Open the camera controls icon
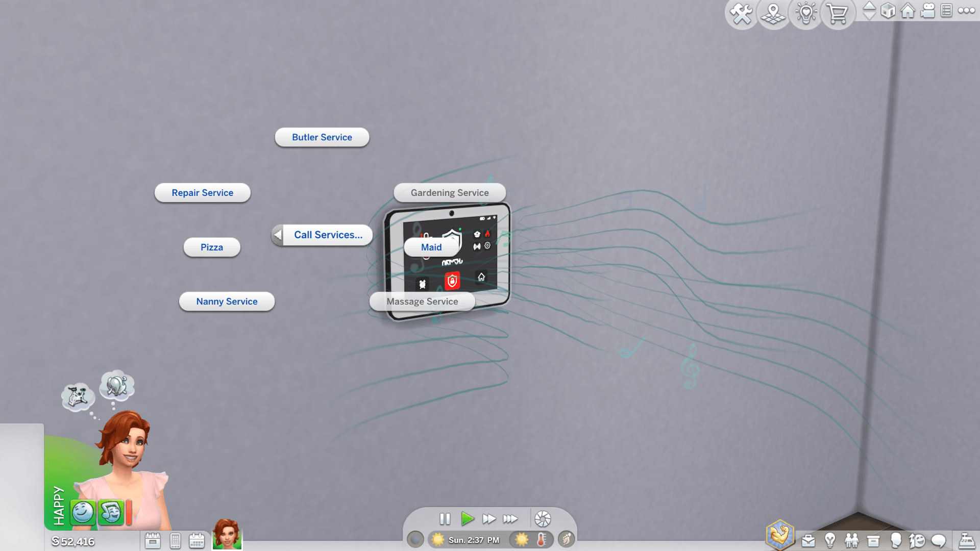Viewport: 980px width, 551px height. pos(927,11)
